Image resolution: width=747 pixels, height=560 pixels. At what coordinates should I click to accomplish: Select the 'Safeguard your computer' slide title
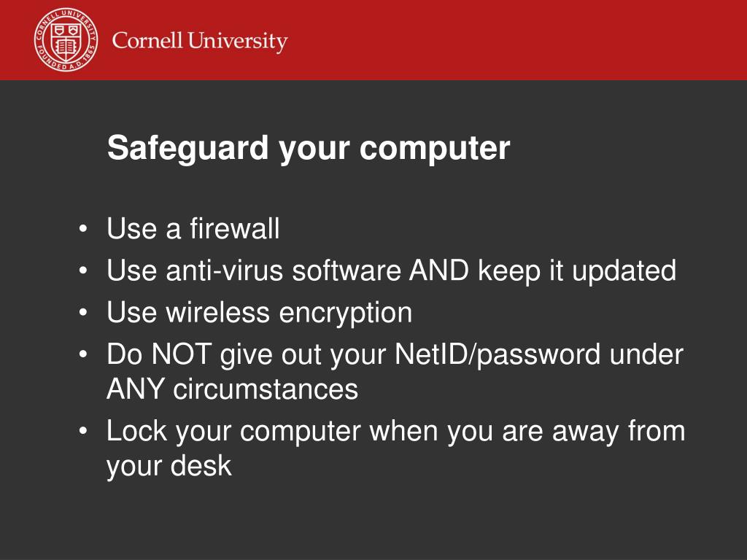[309, 148]
